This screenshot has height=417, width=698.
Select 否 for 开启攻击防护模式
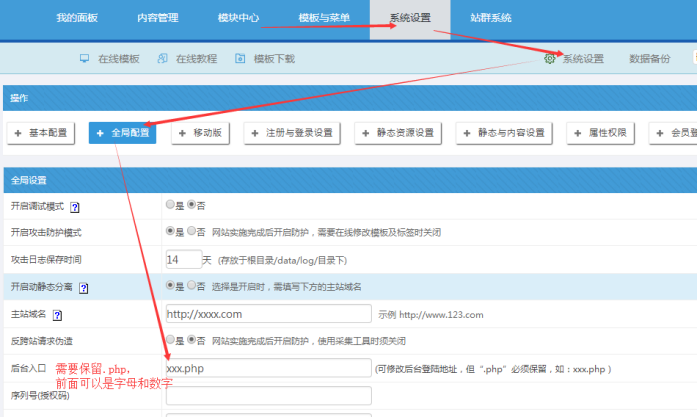(x=191, y=232)
